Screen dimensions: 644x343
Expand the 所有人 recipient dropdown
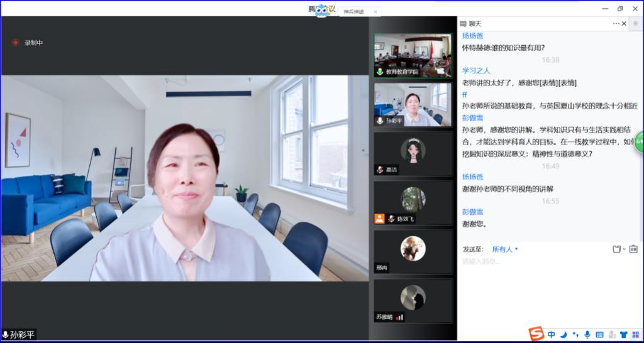point(505,249)
